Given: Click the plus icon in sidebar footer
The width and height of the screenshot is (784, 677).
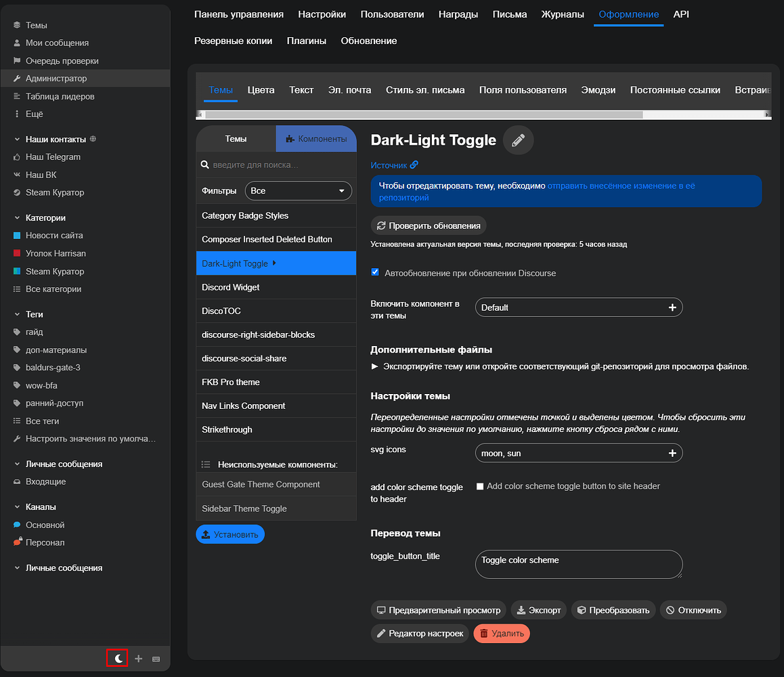Looking at the screenshot, I should click(139, 659).
